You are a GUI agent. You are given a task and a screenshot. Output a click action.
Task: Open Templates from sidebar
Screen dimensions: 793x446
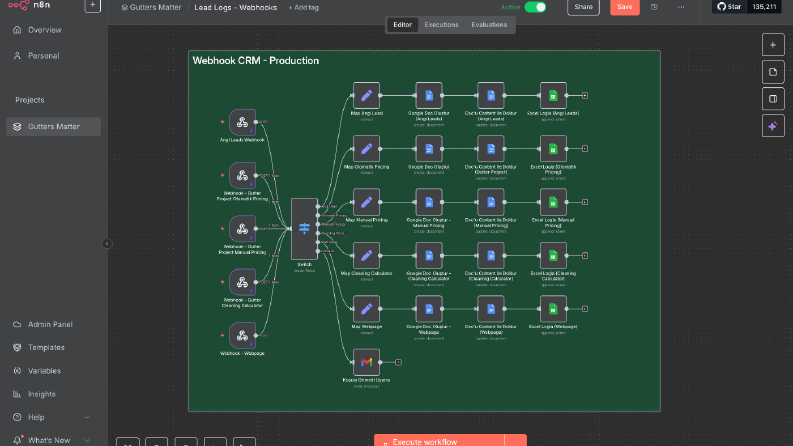[x=54, y=347]
